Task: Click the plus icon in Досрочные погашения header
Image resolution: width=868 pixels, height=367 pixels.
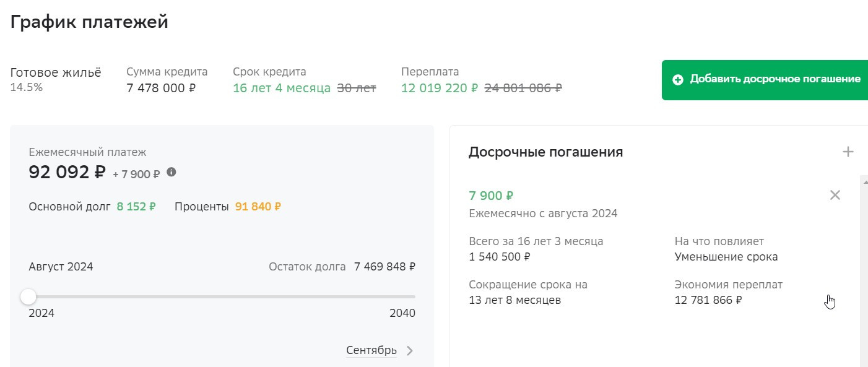Action: click(x=848, y=152)
